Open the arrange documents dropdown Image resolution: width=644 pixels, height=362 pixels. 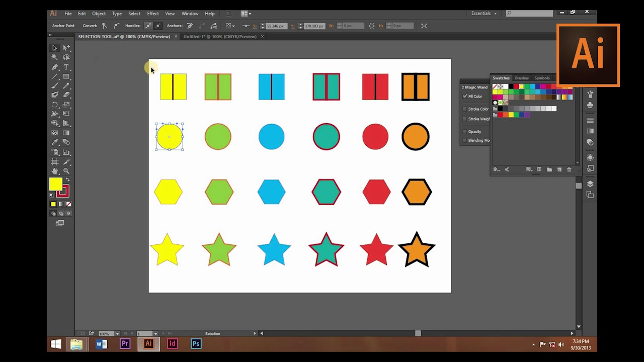[246, 14]
